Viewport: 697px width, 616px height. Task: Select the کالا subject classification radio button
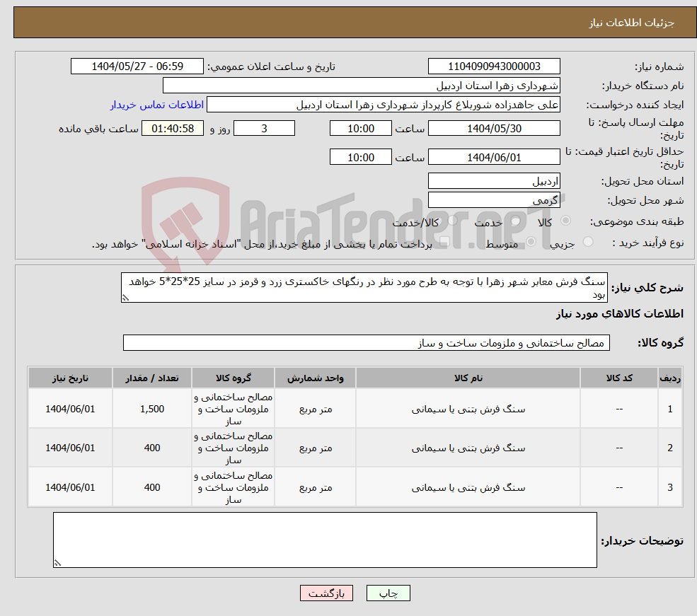pos(565,221)
